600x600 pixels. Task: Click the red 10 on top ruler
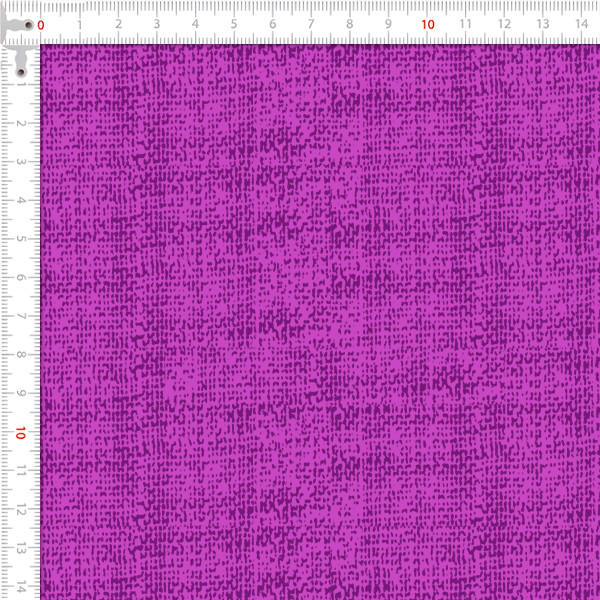[426, 23]
